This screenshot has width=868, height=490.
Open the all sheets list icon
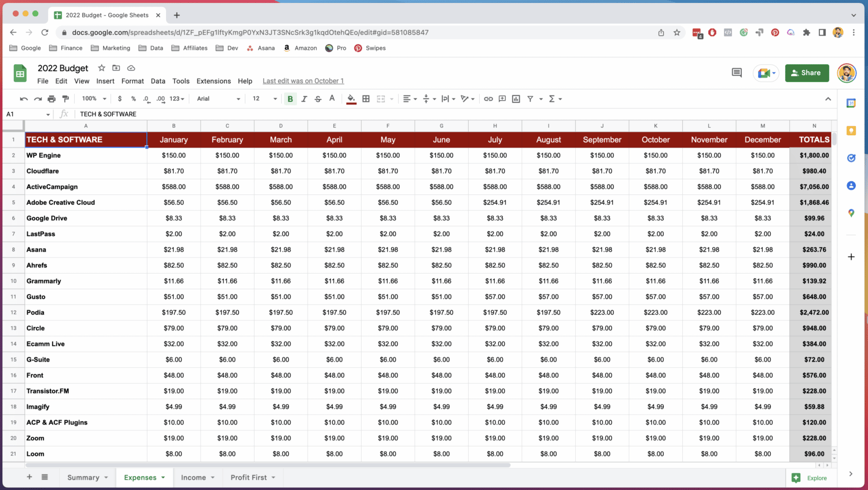(x=45, y=477)
